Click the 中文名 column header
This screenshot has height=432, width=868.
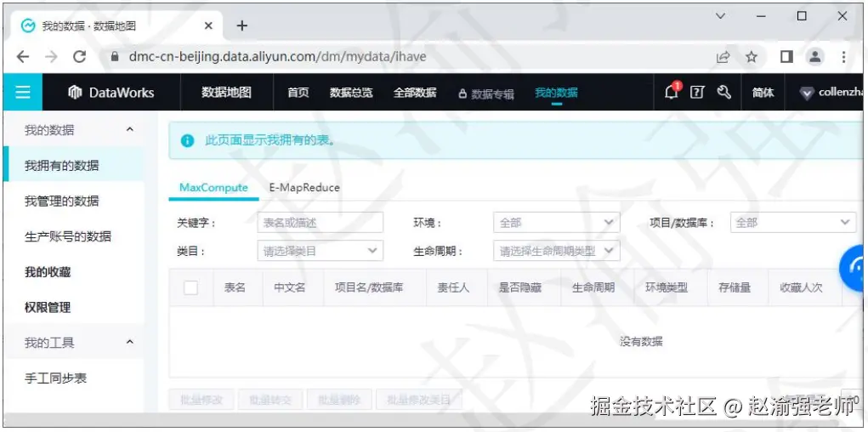(x=290, y=287)
